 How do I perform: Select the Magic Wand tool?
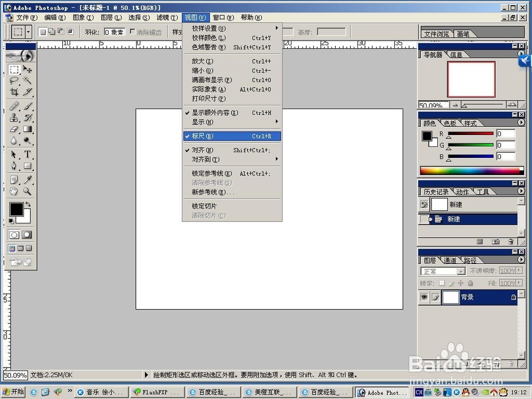click(x=28, y=80)
